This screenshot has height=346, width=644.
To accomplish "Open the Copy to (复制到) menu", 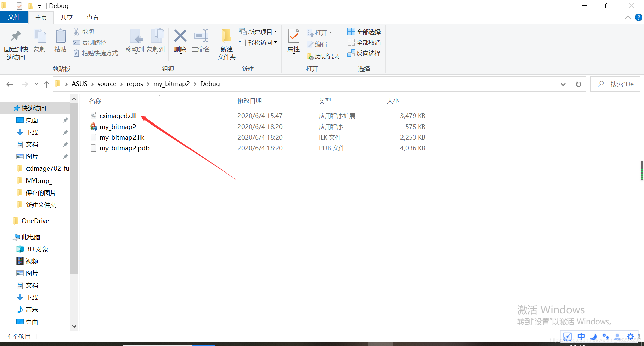I will [156, 41].
